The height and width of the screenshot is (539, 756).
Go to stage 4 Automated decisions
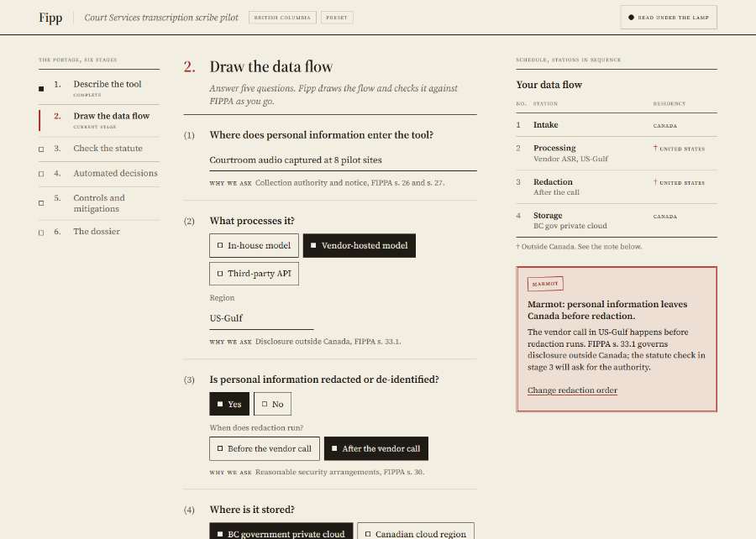click(x=99, y=174)
